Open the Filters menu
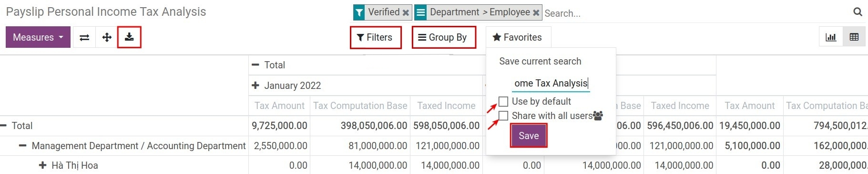 click(375, 37)
